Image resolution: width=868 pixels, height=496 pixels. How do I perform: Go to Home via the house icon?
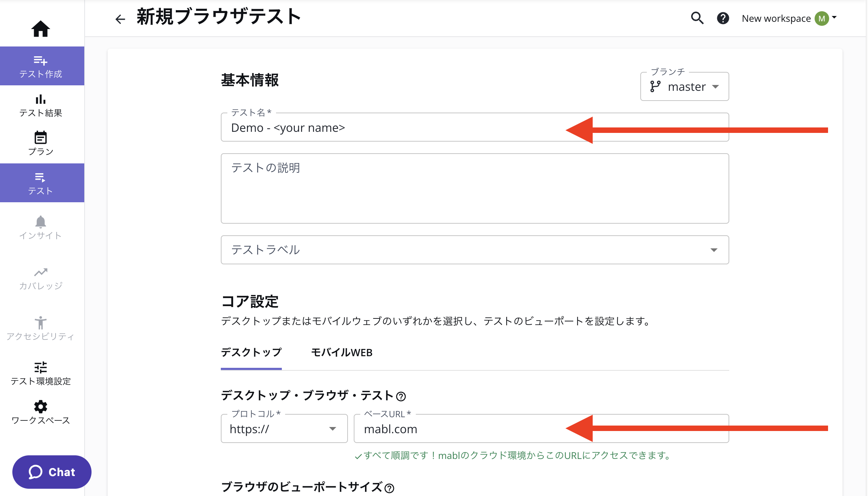(x=40, y=29)
